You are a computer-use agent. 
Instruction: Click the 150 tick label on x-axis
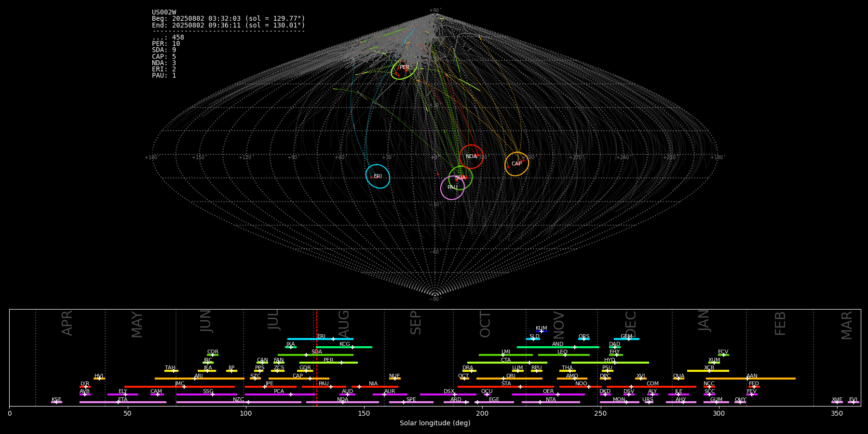pyautogui.click(x=364, y=413)
